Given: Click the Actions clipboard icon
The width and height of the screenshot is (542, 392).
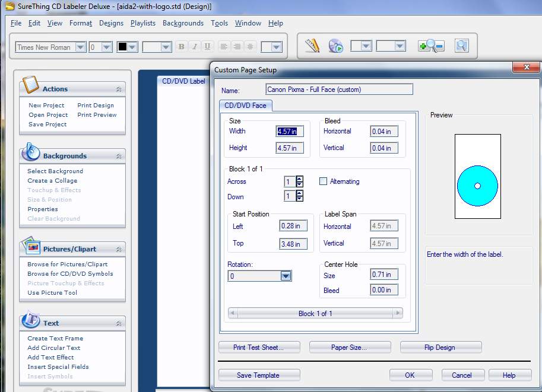Looking at the screenshot, I should tap(30, 85).
